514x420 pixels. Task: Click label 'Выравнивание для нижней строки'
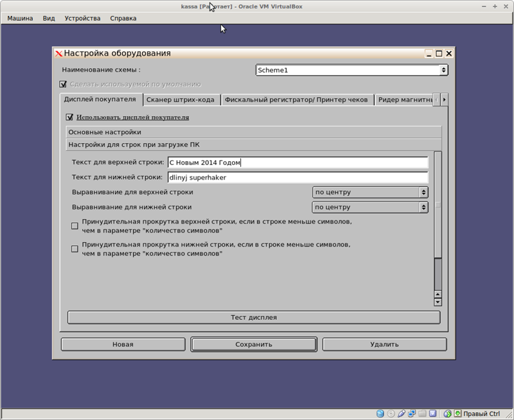coord(132,207)
